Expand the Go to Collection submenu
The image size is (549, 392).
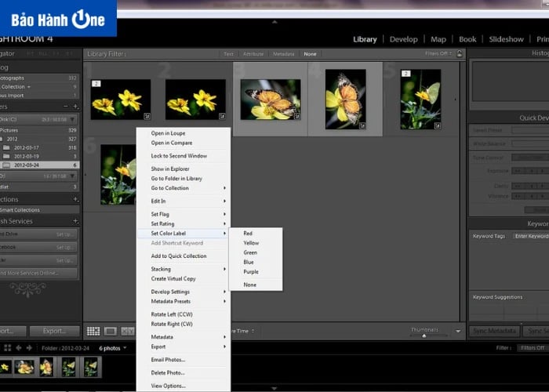184,188
